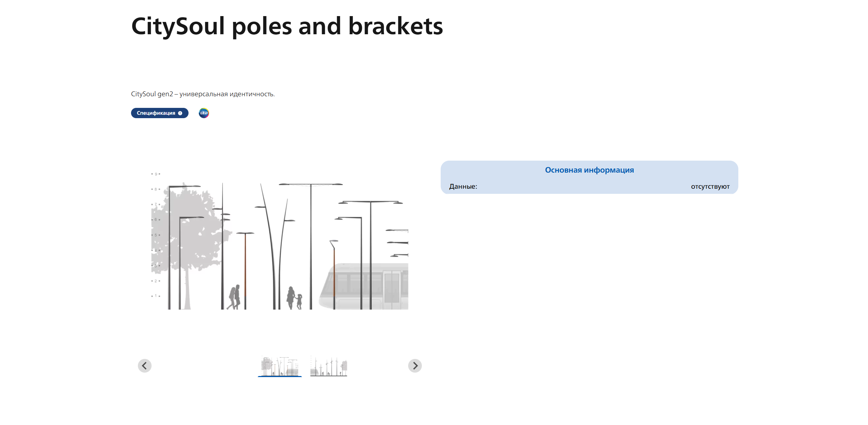Click the tall double-arm T-shaped pole top

click(311, 185)
